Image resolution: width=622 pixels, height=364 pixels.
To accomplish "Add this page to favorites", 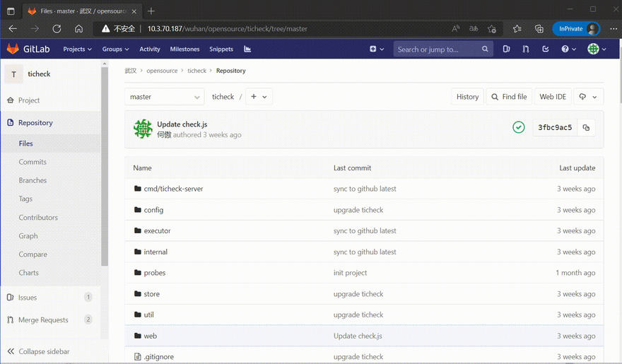I will coord(492,28).
